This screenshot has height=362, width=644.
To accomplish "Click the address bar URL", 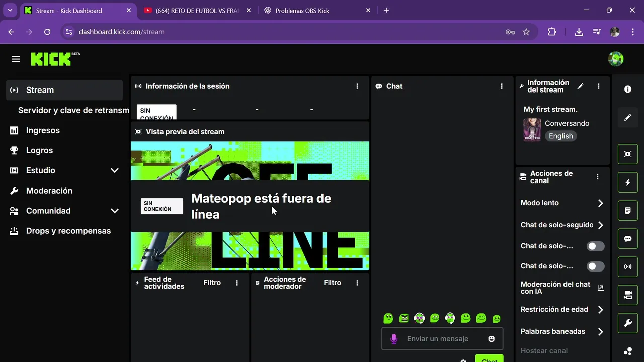I will (122, 32).
